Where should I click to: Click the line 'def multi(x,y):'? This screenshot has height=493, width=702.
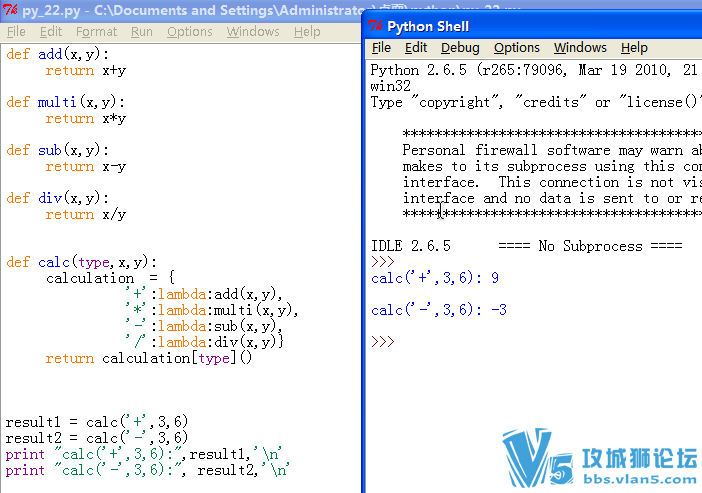(65, 103)
